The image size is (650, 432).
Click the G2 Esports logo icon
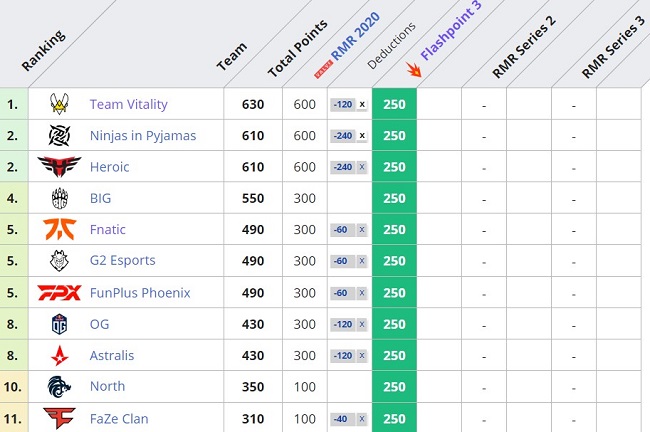[59, 261]
